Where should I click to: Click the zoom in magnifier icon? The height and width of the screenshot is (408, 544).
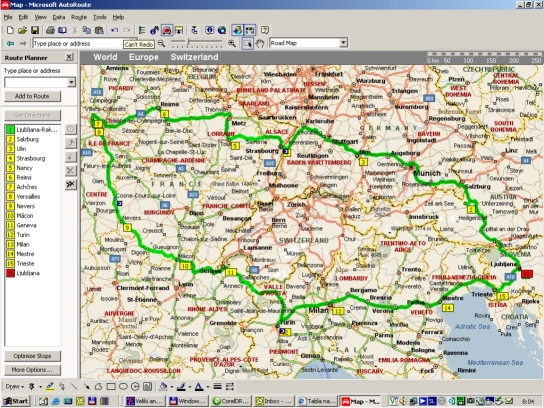point(232,43)
